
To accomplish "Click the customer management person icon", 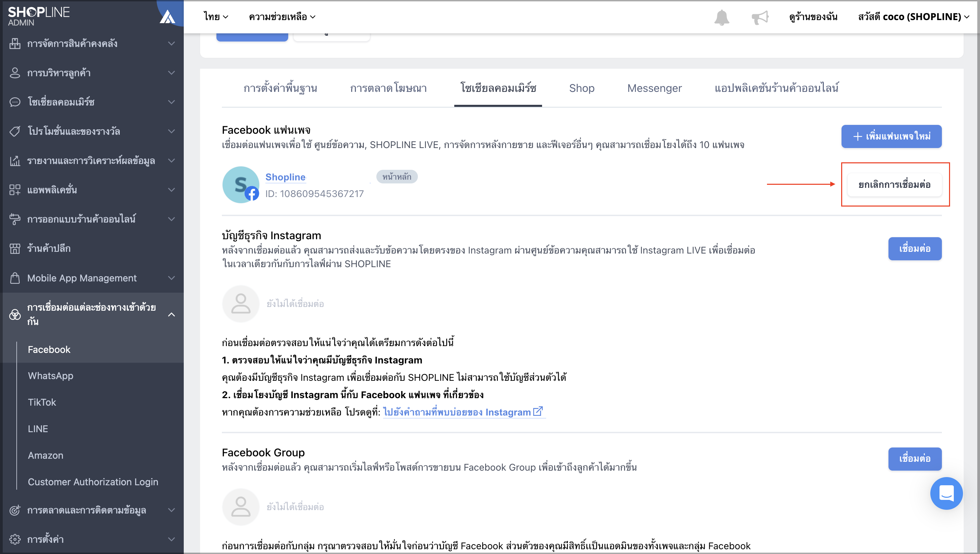I will [x=15, y=73].
